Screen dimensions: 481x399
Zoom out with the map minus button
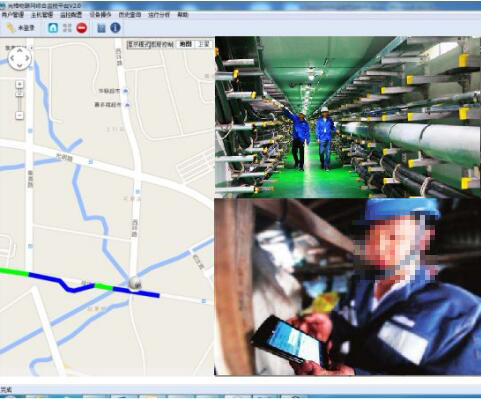(20, 116)
